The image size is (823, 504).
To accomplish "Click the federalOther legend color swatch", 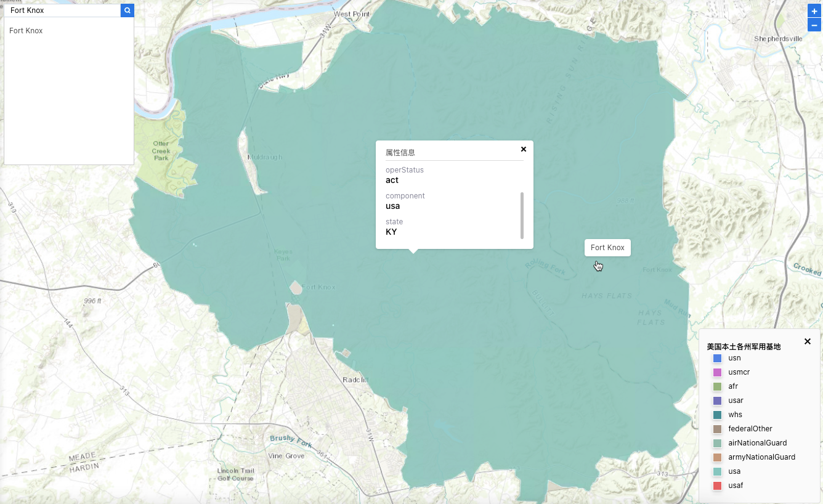I will click(x=717, y=429).
